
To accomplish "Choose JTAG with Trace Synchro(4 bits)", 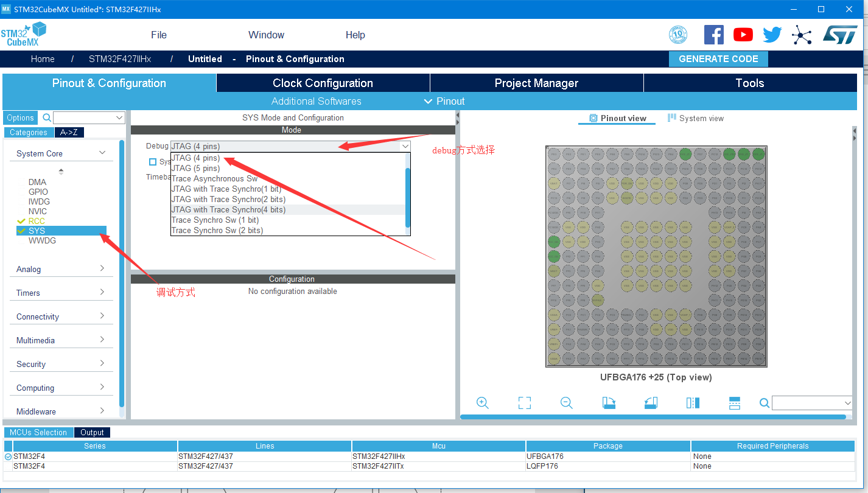I will tap(288, 209).
